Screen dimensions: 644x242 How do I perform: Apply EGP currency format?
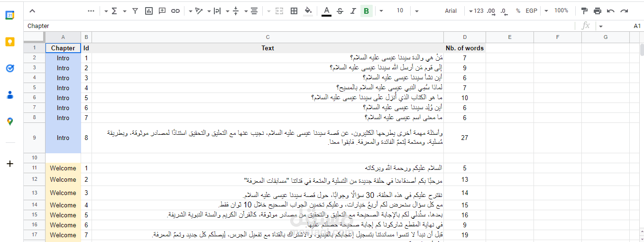531,10
